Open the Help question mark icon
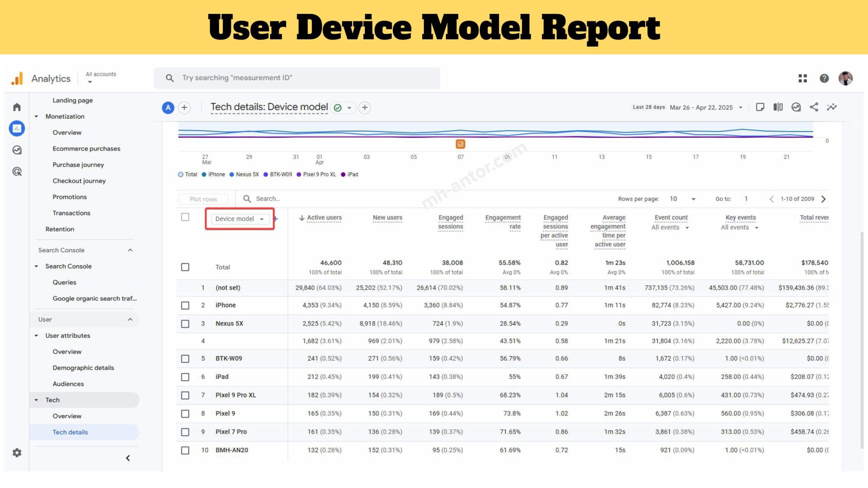Screen dimensions: 868x488 [x=824, y=78]
